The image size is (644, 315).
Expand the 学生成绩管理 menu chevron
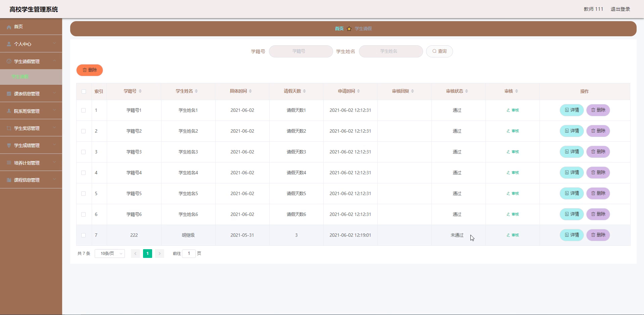tap(54, 145)
